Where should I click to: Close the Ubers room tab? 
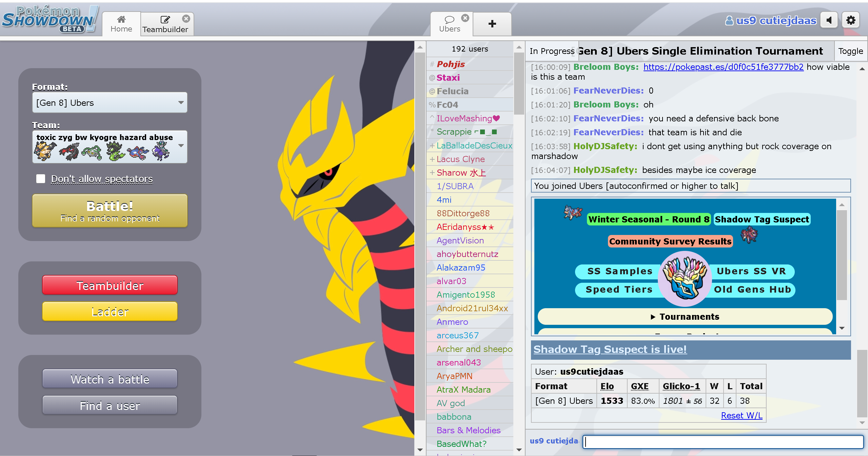pos(465,18)
